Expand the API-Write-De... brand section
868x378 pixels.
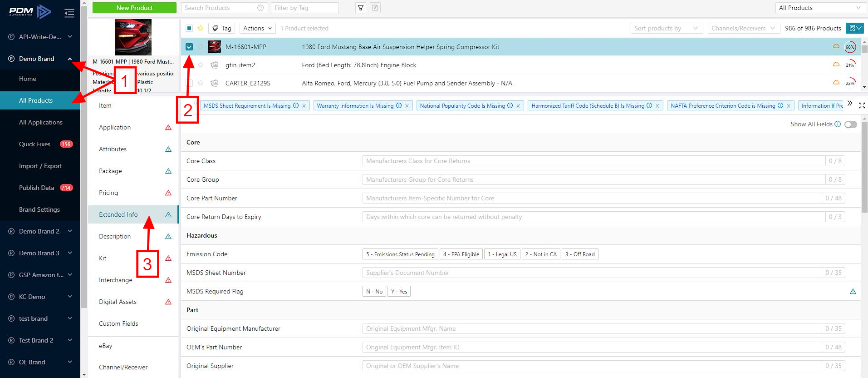click(70, 37)
